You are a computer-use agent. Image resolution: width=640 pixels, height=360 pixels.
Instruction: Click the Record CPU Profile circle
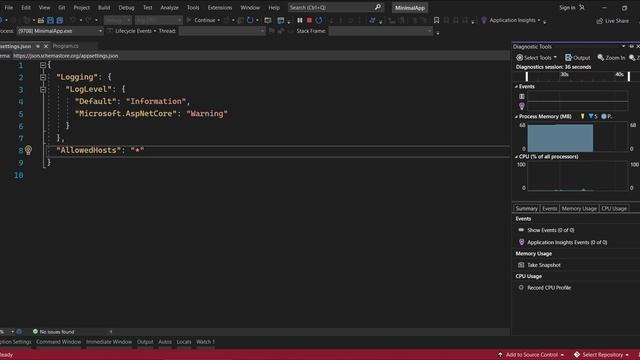coord(521,287)
